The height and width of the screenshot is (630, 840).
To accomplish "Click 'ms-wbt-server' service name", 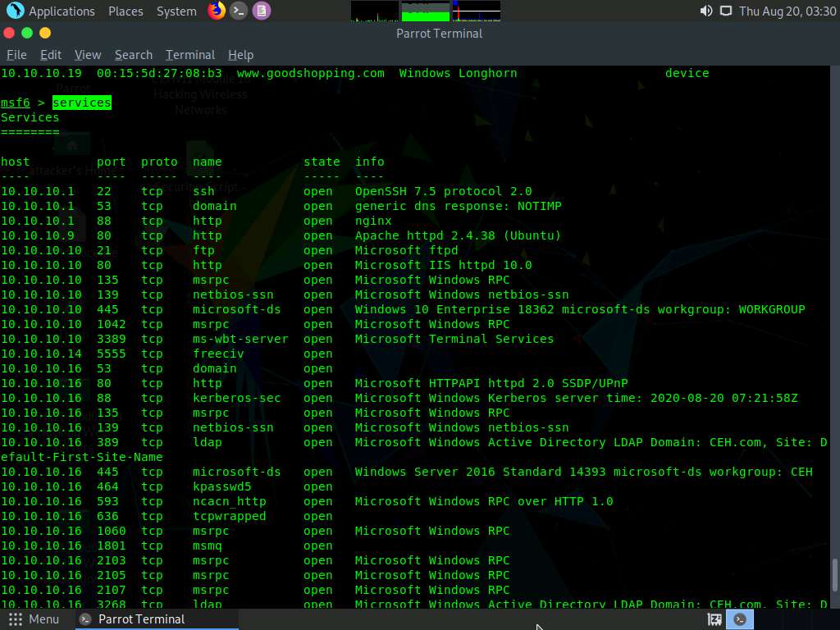I will point(240,339).
